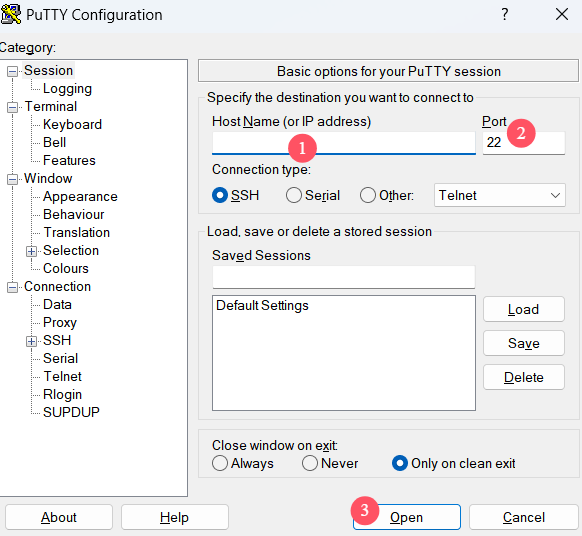Expand the Selection tree node
Viewport: 582px width, 536px height.
point(32,251)
